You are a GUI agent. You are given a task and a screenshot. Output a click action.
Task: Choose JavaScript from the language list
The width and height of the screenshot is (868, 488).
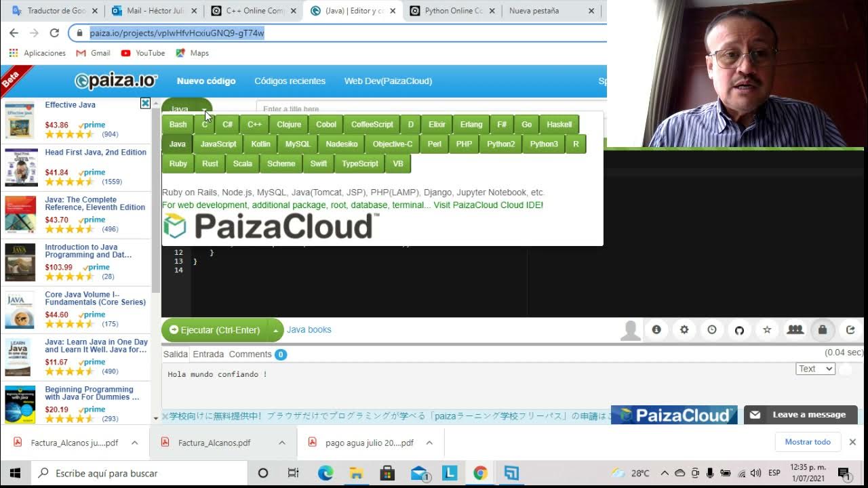pyautogui.click(x=218, y=144)
